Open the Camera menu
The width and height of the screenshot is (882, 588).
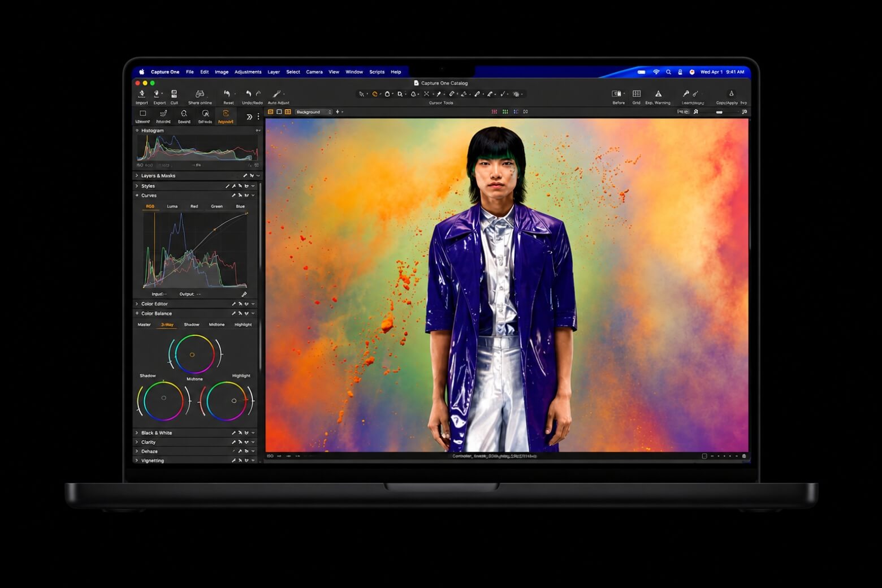(x=314, y=72)
